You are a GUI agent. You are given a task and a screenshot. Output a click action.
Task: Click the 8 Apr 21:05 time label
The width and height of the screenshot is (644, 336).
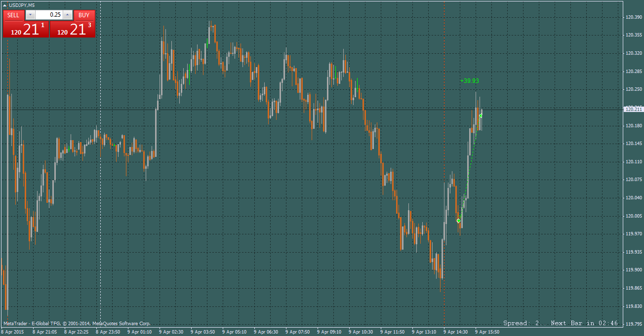44,332
